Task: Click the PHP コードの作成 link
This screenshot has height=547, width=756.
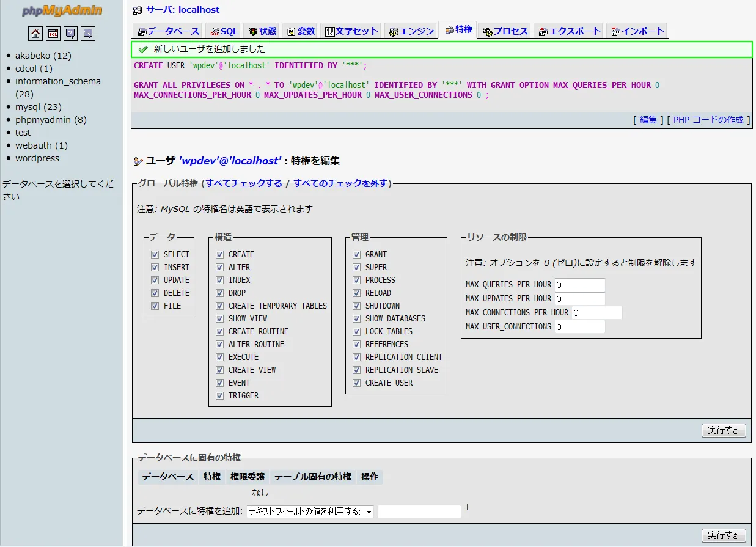Action: tap(708, 120)
